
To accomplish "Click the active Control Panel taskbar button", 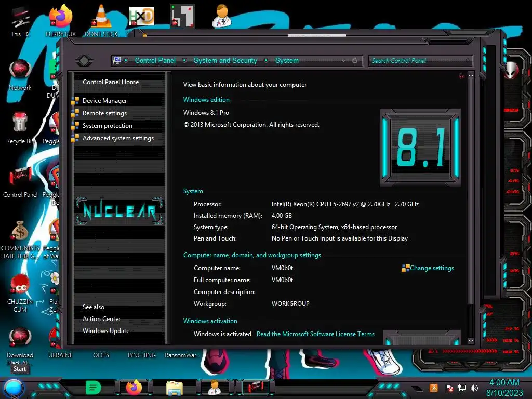I will click(256, 388).
